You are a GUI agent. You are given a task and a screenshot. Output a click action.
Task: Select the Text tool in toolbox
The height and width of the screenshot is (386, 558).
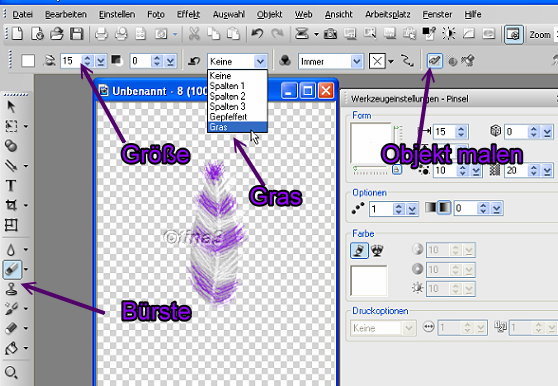tap(11, 185)
